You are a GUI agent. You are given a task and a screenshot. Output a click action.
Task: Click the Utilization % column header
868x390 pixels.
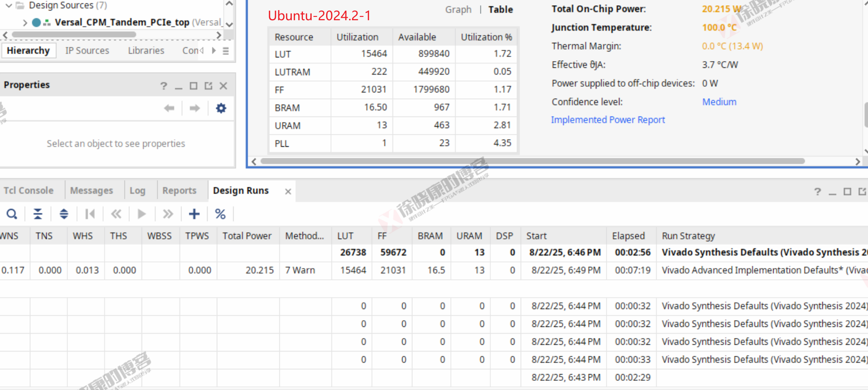point(487,37)
